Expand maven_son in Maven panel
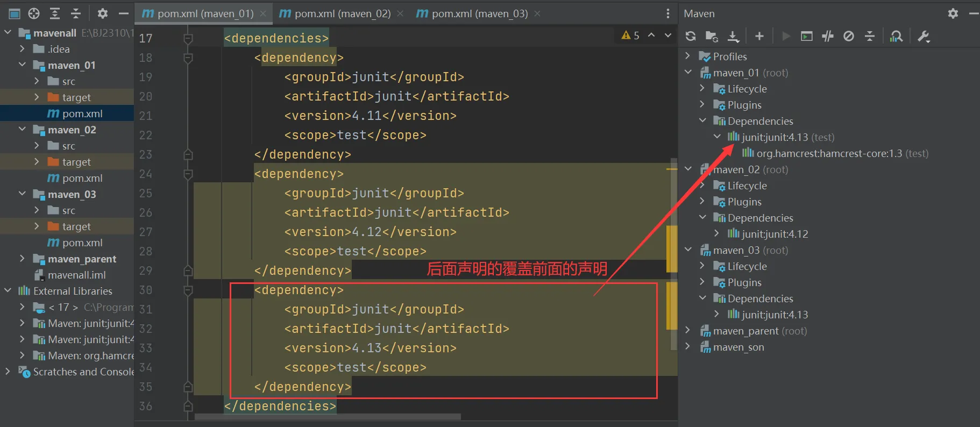Viewport: 980px width, 427px height. click(688, 346)
